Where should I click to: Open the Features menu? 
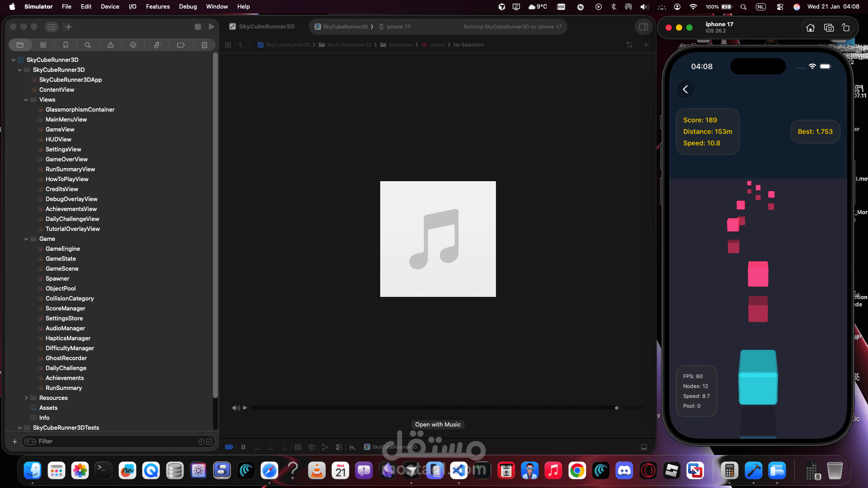click(x=157, y=6)
